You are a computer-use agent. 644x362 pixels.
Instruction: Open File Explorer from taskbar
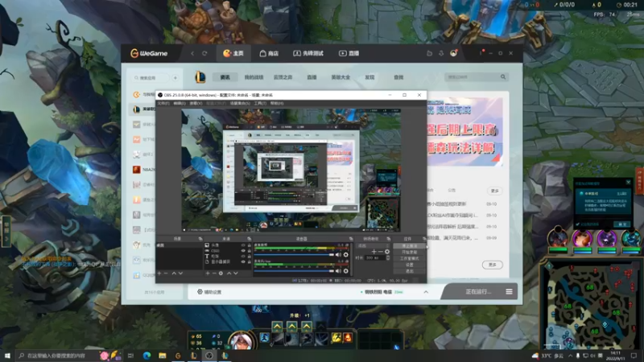click(163, 356)
